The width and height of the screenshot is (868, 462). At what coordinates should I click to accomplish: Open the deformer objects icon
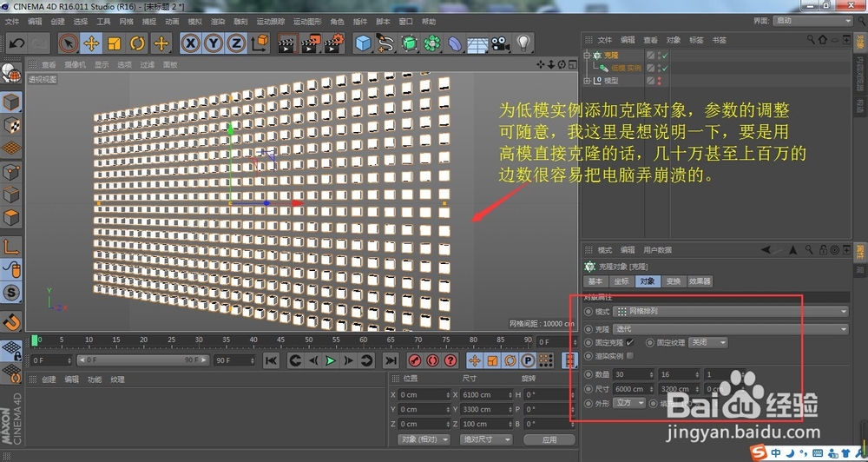coord(455,43)
